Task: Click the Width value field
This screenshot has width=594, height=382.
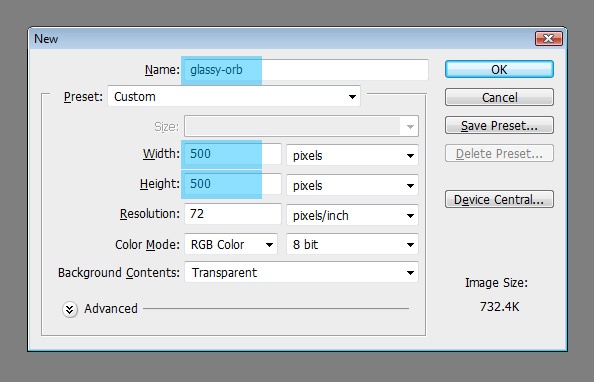Action: point(233,154)
